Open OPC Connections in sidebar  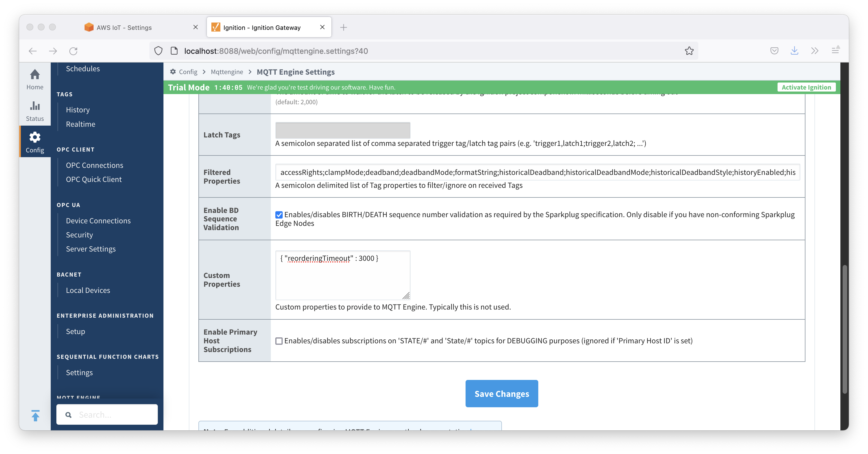click(x=94, y=165)
